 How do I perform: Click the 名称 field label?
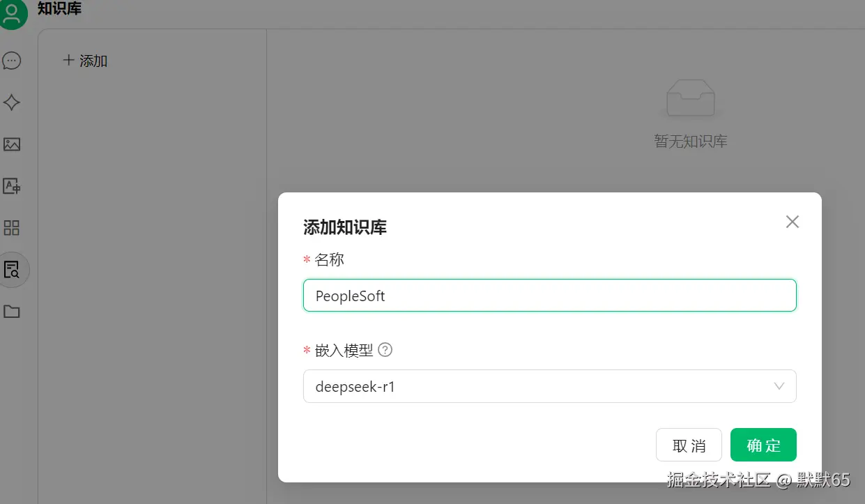(329, 260)
